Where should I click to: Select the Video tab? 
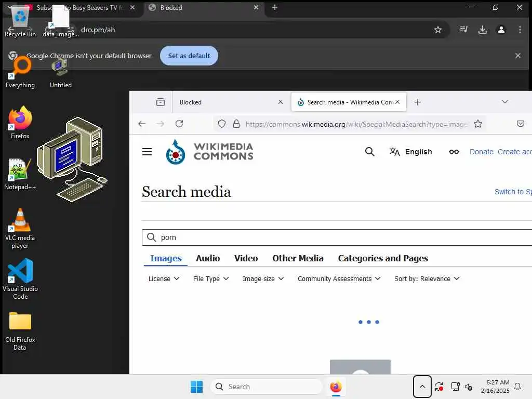coord(246,259)
